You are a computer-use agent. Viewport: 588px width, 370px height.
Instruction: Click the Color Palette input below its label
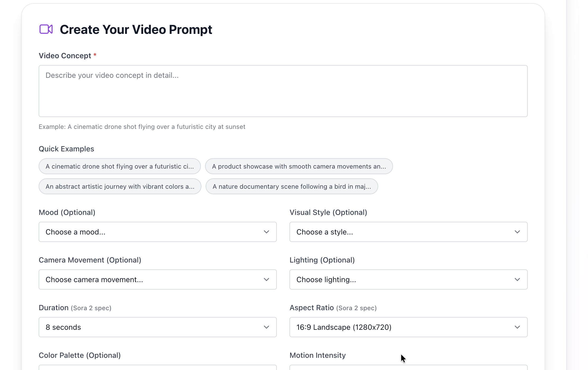pos(157,368)
